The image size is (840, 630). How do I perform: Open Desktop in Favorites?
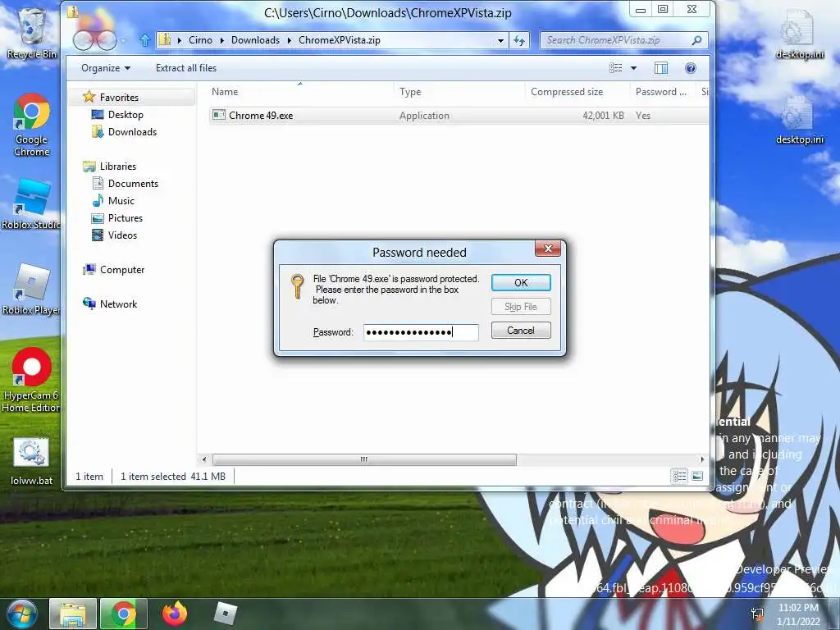pos(126,115)
